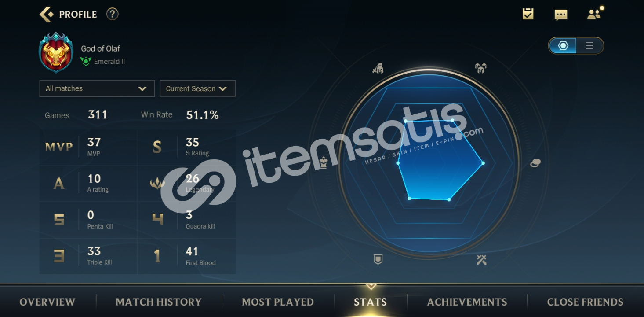Click the God of Olaf profile avatar
Viewport: 644px width, 317px height.
coord(56,52)
